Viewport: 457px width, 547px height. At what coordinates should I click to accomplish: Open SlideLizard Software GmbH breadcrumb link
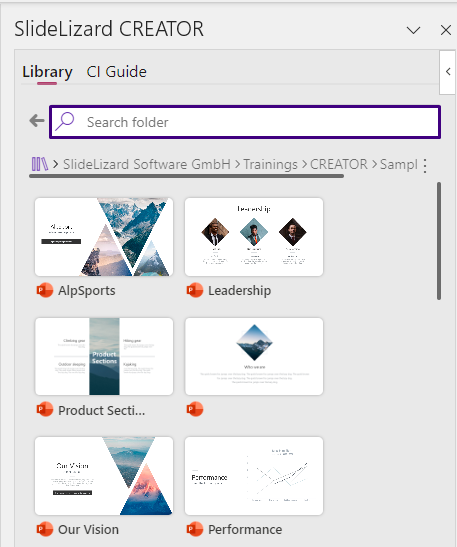click(147, 164)
